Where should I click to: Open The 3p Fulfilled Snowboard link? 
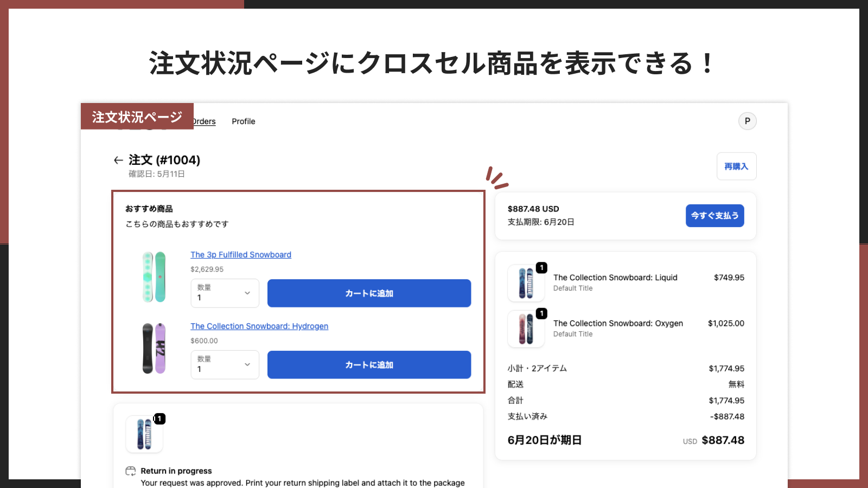coord(241,254)
